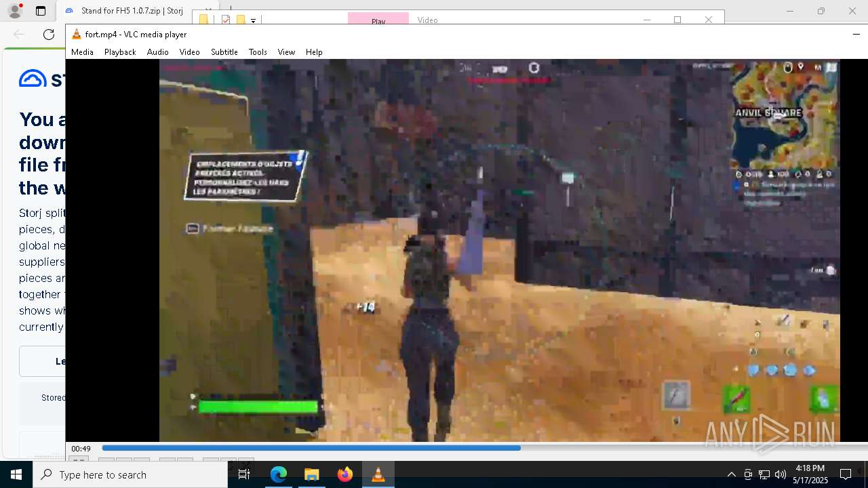Open File Explorer from the taskbar
The width and height of the screenshot is (868, 488).
coord(311,474)
